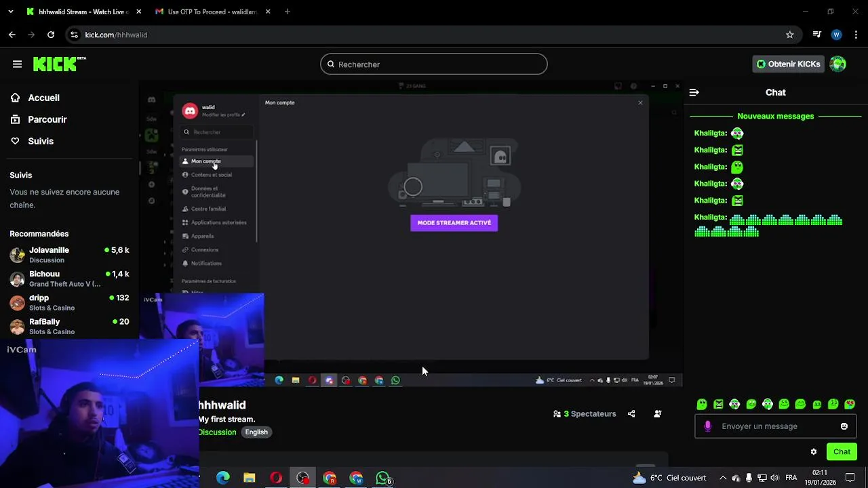This screenshot has width=868, height=488.
Task: Open the emote picker smiley icon
Action: [x=844, y=426]
